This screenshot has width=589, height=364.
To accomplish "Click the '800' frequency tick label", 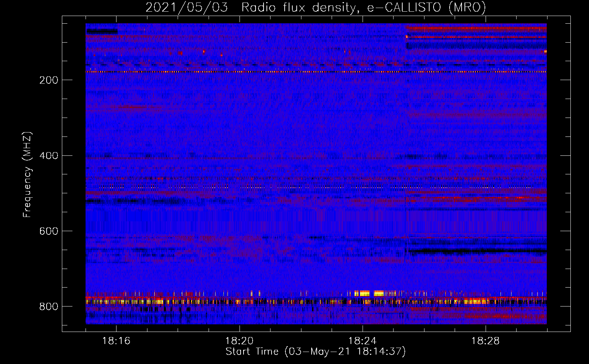I will pyautogui.click(x=49, y=307).
